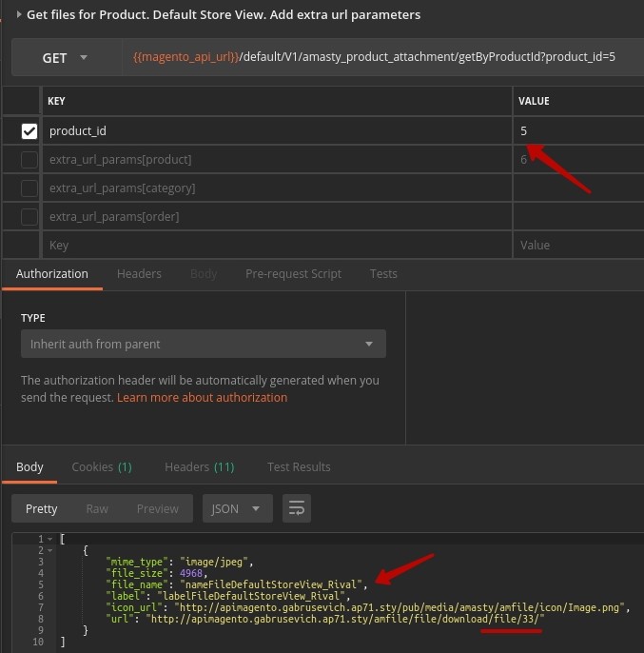Screen dimensions: 644x653
Task: Select the Preview response view
Action: pos(157,509)
